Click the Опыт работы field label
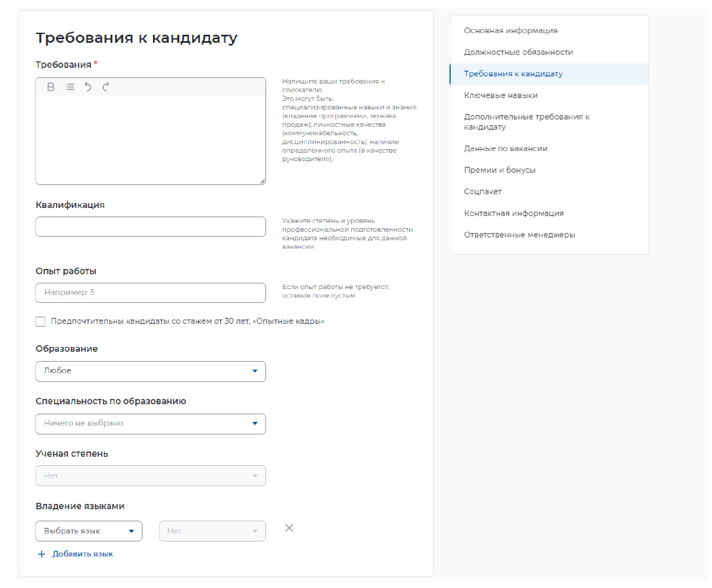712x588 pixels. coord(66,271)
